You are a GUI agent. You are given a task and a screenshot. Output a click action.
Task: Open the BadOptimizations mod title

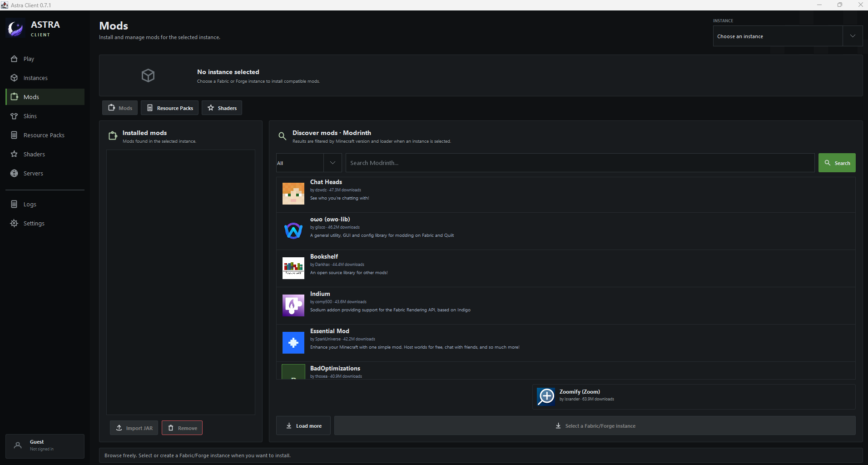click(335, 368)
